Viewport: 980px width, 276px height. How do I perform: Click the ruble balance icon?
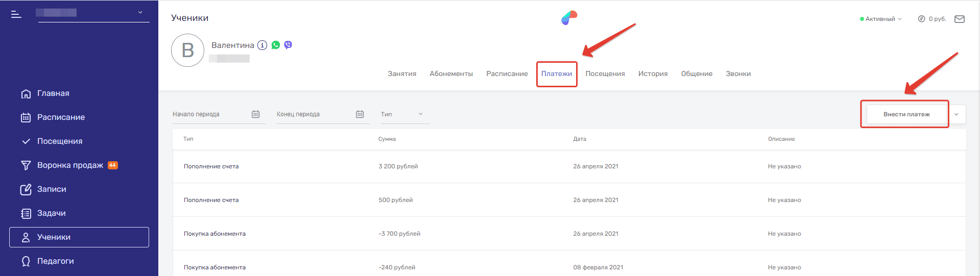(x=921, y=19)
